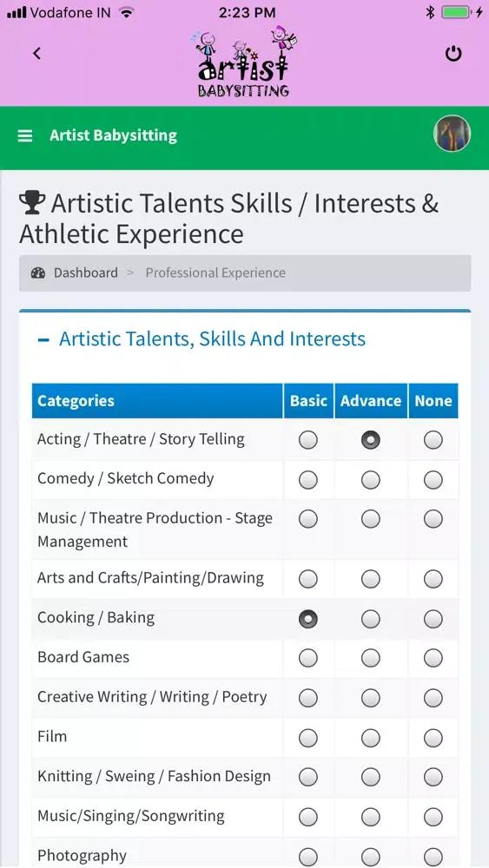This screenshot has width=489, height=868.
Task: Click Artist Babysitting green header title
Action: point(113,135)
